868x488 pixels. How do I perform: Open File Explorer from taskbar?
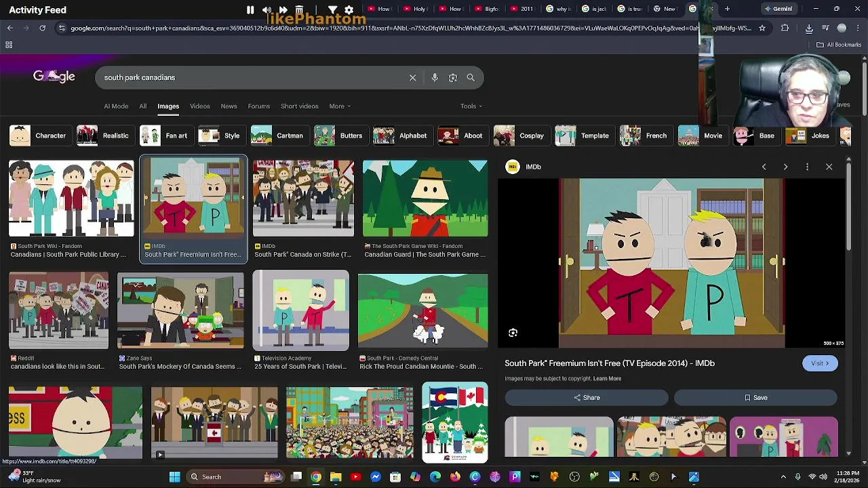click(x=336, y=476)
